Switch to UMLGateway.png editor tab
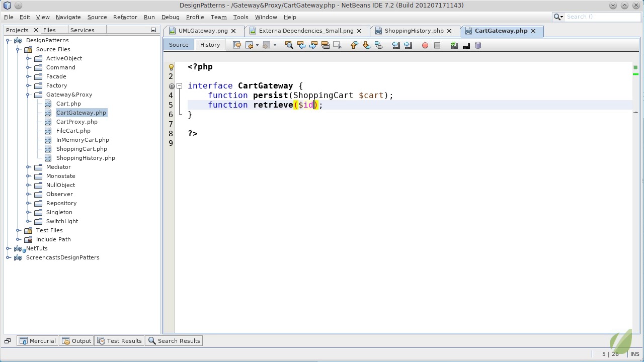 tap(203, 31)
